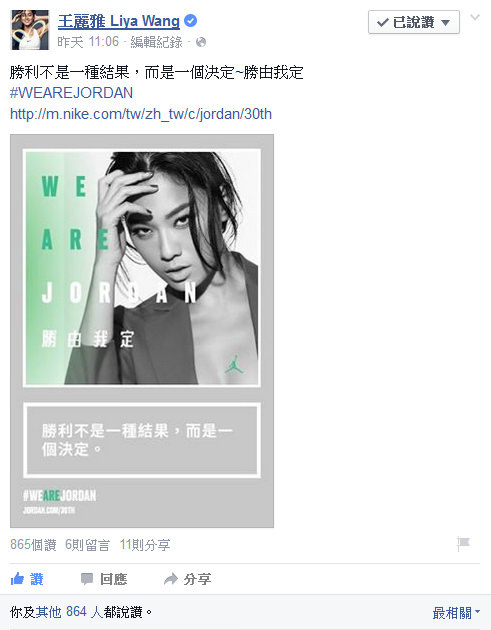The height and width of the screenshot is (630, 491).
Task: Click the 分享 share arrow icon
Action: point(171,579)
